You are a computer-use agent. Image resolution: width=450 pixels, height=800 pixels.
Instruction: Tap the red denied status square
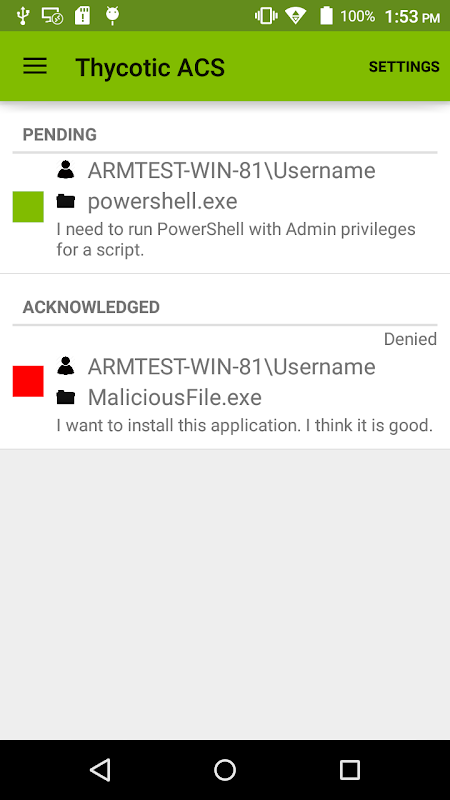pos(28,381)
